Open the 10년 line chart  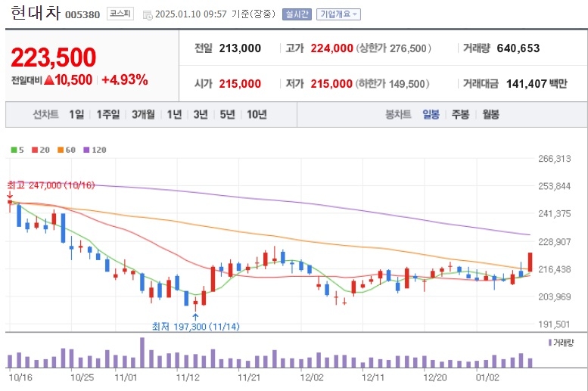pyautogui.click(x=257, y=114)
